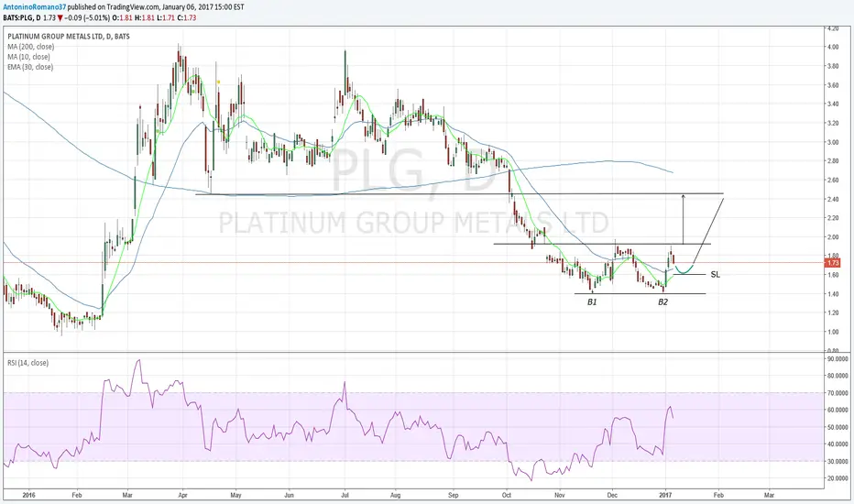The width and height of the screenshot is (854, 504).
Task: Click the May date axis label
Action: 235,495
